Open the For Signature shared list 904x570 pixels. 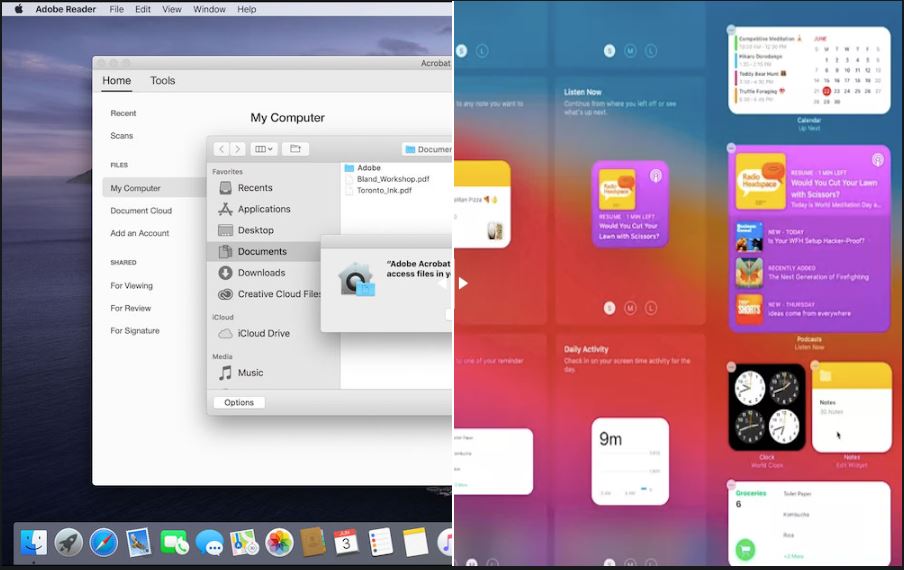click(x=135, y=330)
